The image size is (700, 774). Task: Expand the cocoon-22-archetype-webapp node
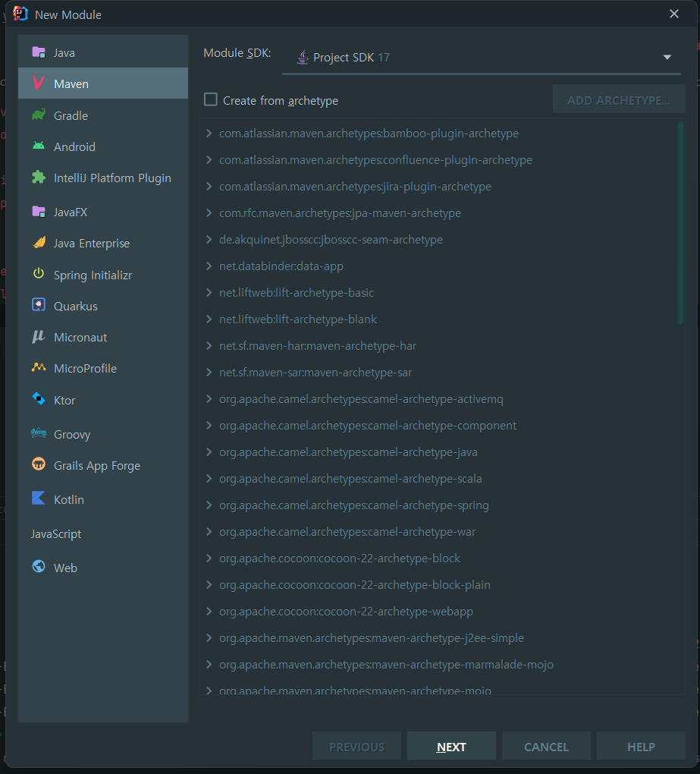(209, 612)
